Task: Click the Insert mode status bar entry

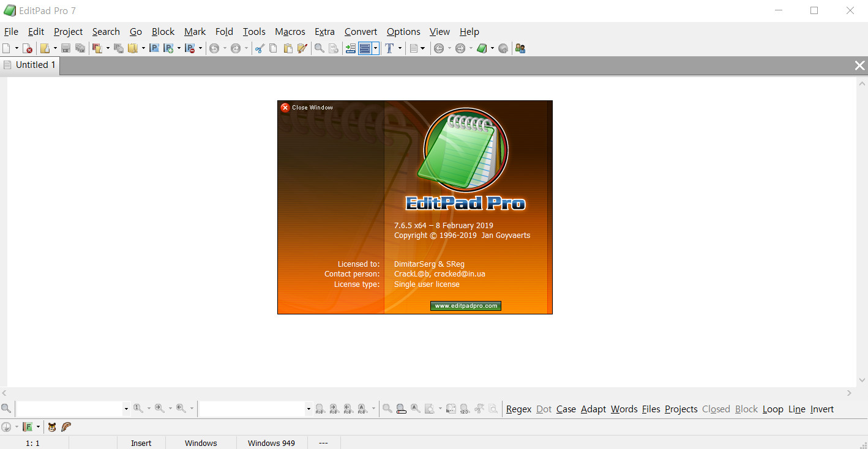Action: pos(141,443)
